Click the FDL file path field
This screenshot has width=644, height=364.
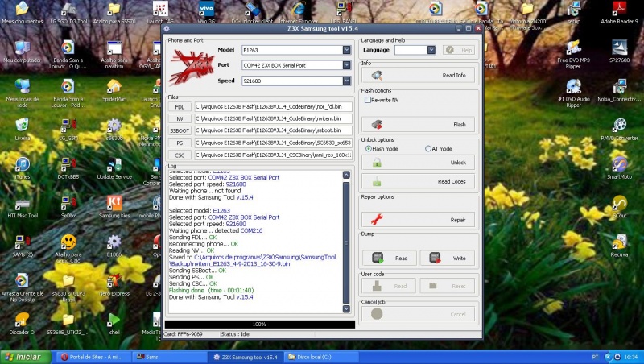point(273,107)
